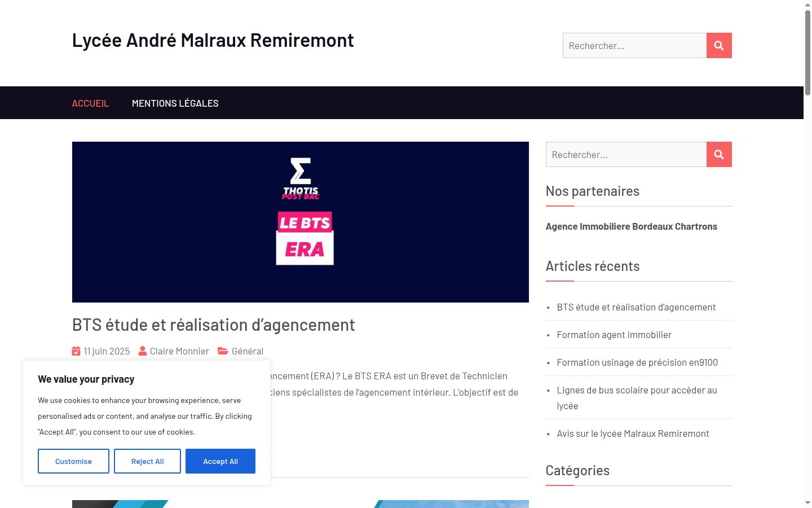Viewport: 812px width, 508px height.
Task: Open the Mentions Légales menu item
Action: click(x=175, y=103)
